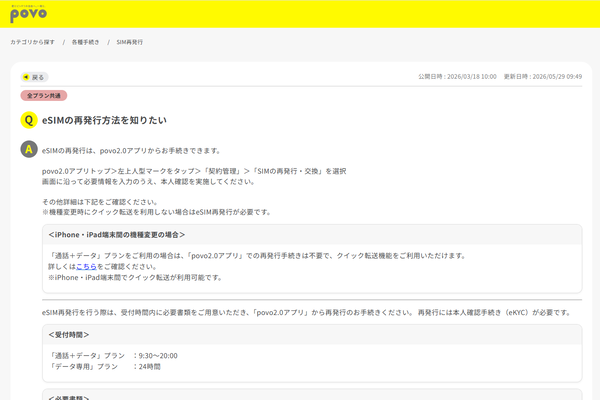
Task: Open the カテゴリから探す breadcrumb link
Action: pyautogui.click(x=33, y=42)
